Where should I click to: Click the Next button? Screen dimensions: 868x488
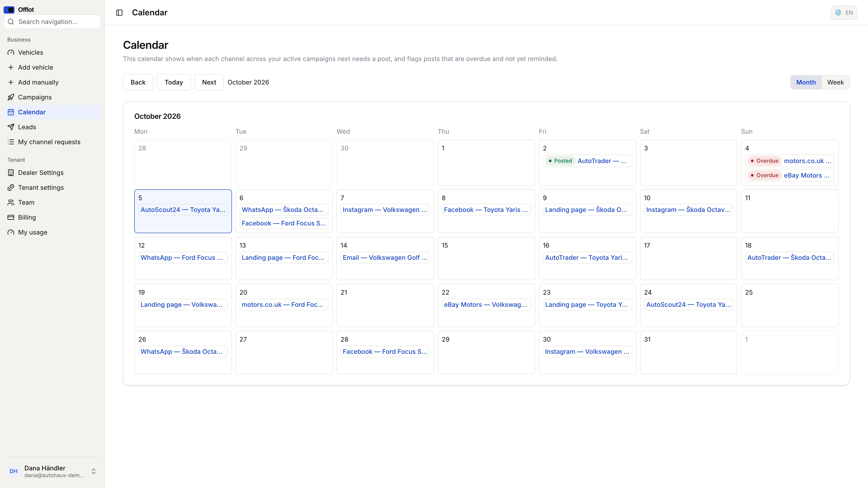point(209,82)
